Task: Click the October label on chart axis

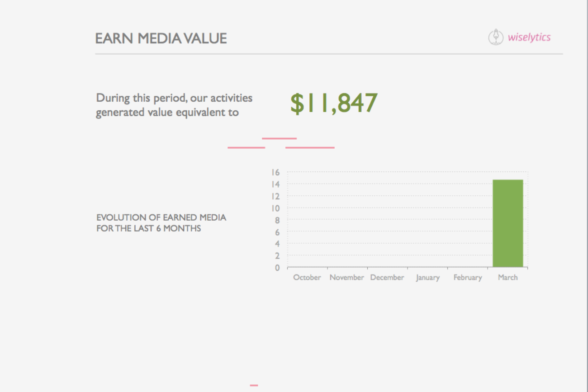Action: 307,278
